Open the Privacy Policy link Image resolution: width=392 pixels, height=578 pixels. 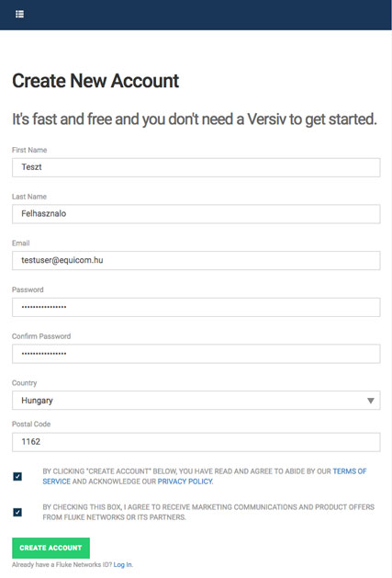point(185,482)
